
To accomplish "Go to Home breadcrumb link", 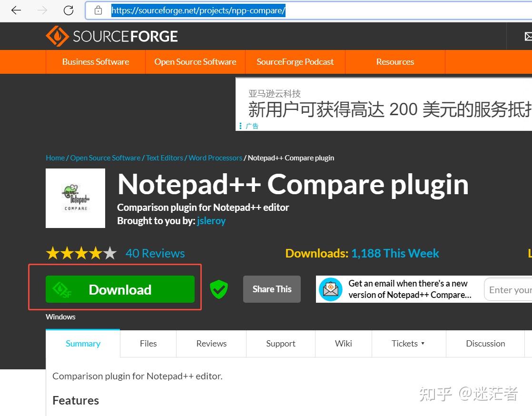I will coord(55,158).
